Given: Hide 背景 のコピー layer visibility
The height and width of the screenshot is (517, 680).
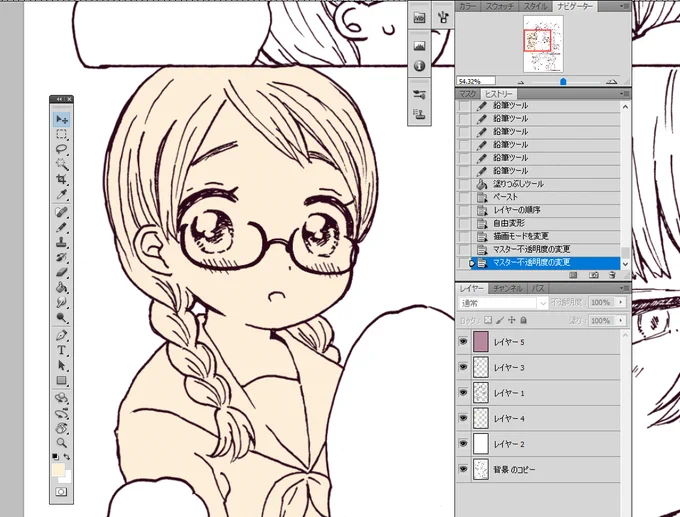Looking at the screenshot, I should [x=463, y=469].
